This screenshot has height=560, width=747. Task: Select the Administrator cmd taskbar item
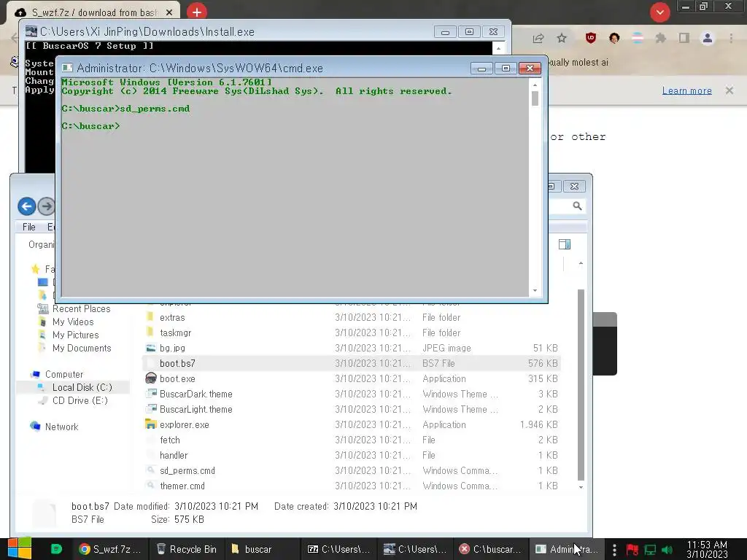pos(567,549)
